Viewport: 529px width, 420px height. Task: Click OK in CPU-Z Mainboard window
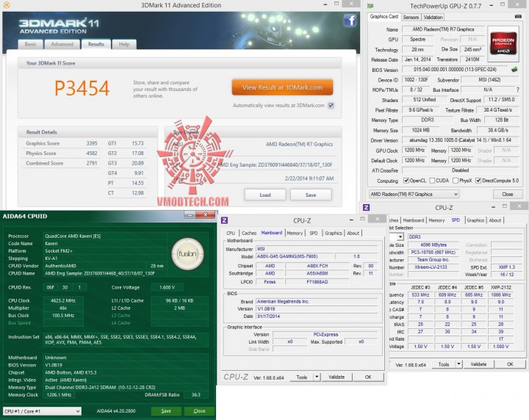click(x=368, y=377)
